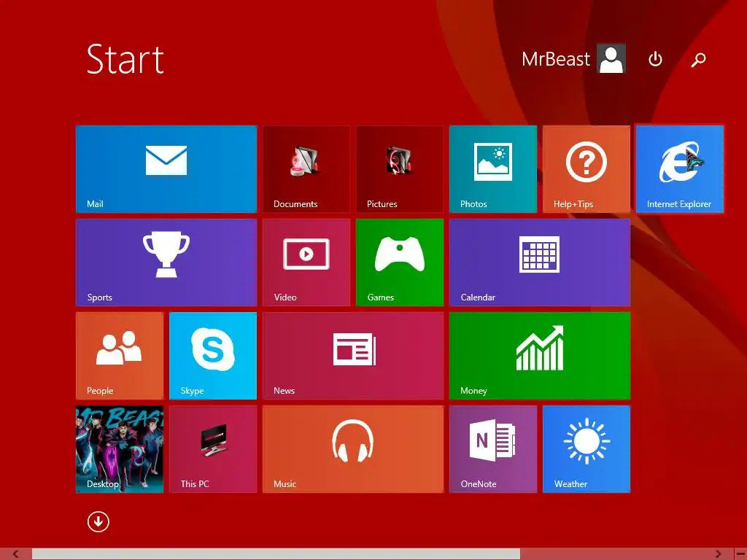Image resolution: width=747 pixels, height=560 pixels.
Task: Click the user account picture
Action: [x=612, y=58]
